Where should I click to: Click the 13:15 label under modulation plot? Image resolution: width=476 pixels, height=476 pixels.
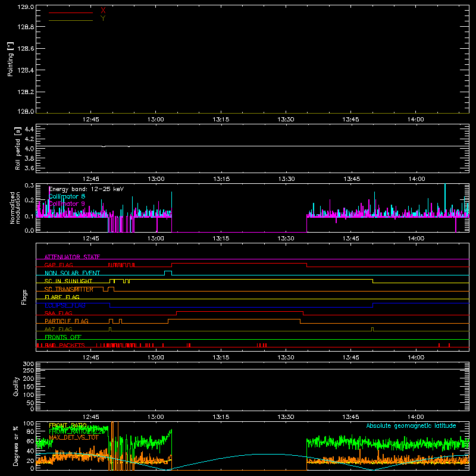pos(221,239)
